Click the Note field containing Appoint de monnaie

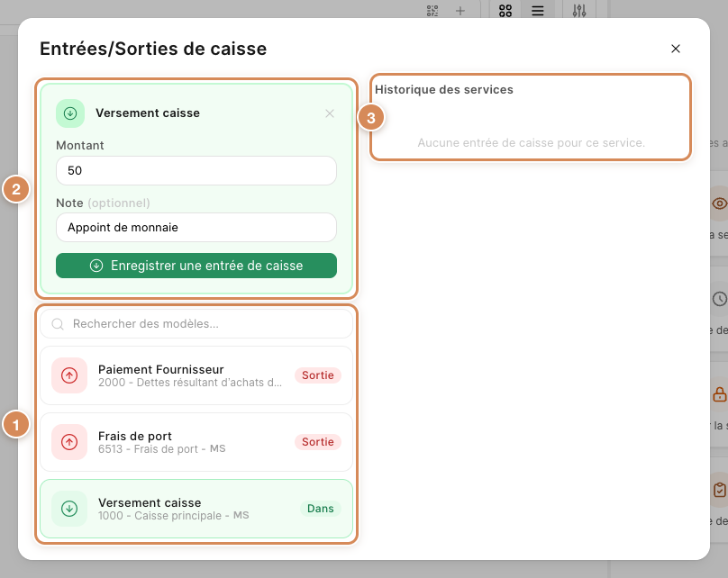tap(196, 227)
